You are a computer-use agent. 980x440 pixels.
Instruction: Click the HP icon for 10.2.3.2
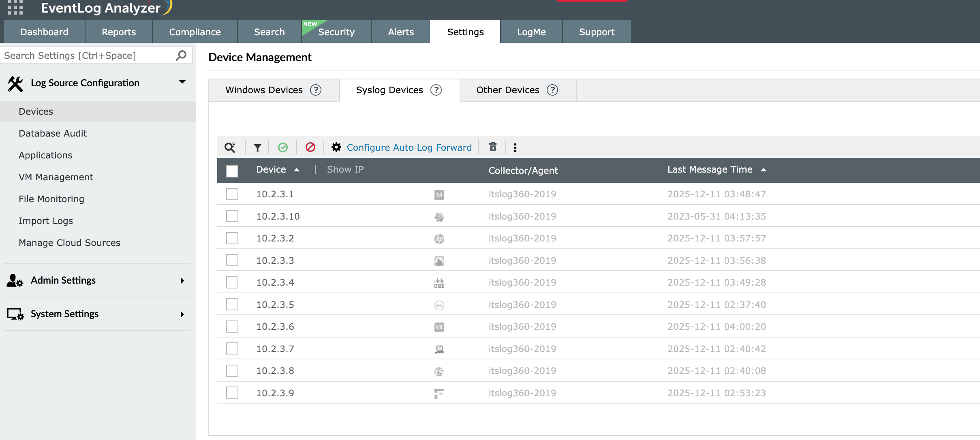pyautogui.click(x=439, y=239)
